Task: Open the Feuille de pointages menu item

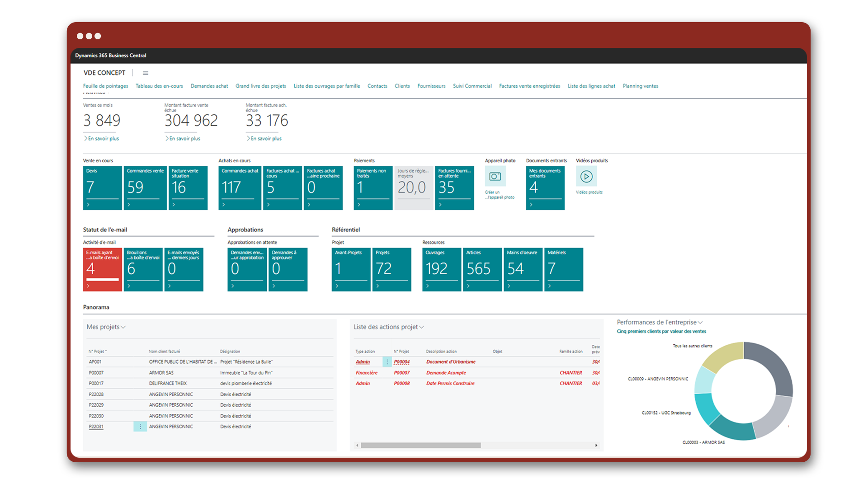Action: tap(105, 86)
